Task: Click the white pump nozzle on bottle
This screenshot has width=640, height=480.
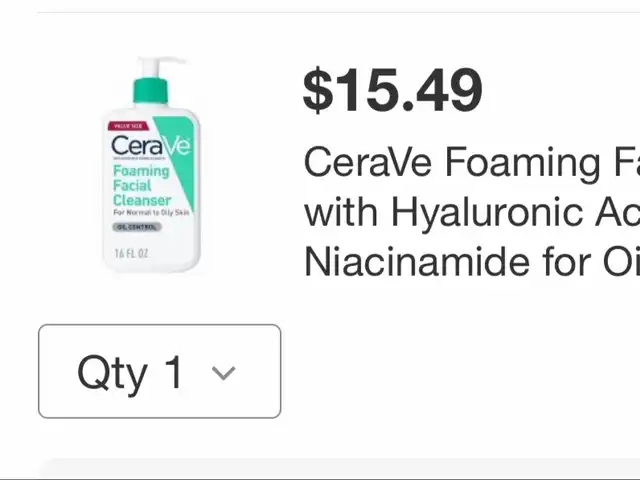Action: [162, 65]
